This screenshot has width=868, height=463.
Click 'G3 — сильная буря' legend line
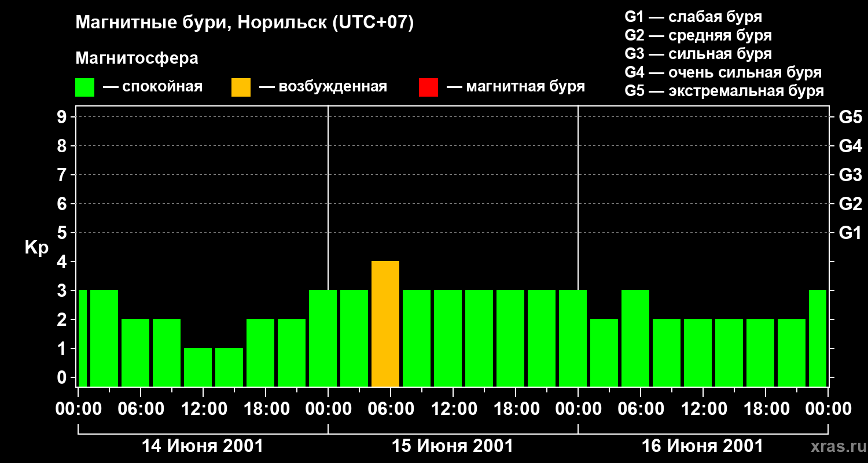coord(698,54)
